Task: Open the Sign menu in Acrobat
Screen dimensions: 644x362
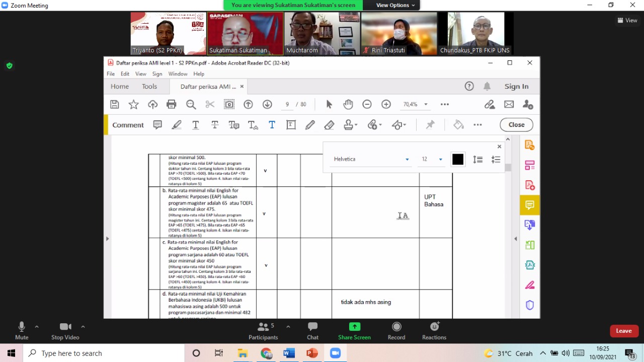Action: tap(157, 74)
